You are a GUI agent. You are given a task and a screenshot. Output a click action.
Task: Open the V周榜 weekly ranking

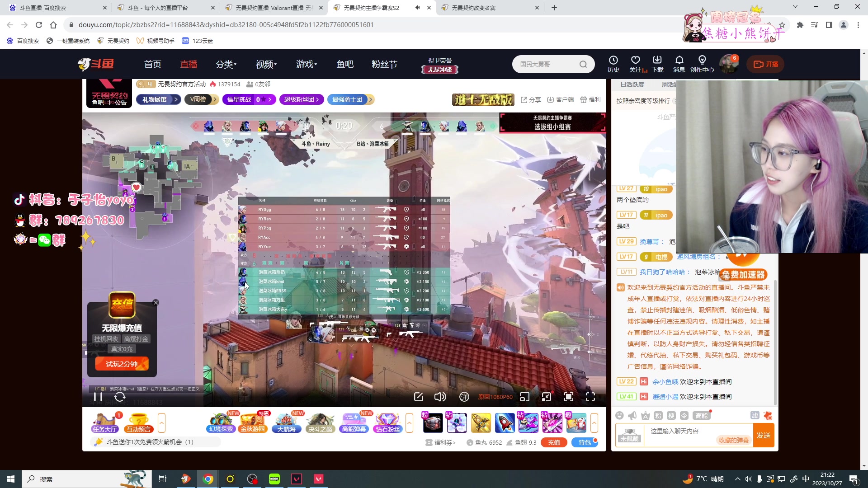tap(202, 99)
